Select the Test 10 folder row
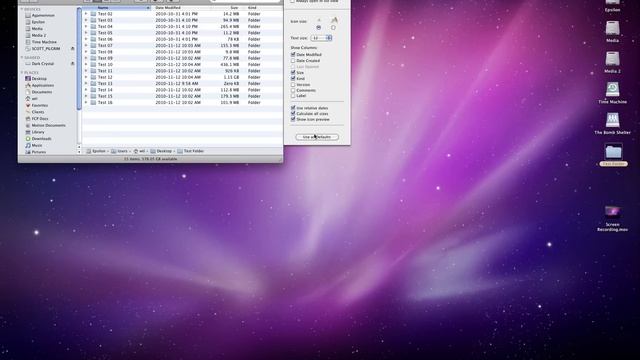 [x=182, y=64]
